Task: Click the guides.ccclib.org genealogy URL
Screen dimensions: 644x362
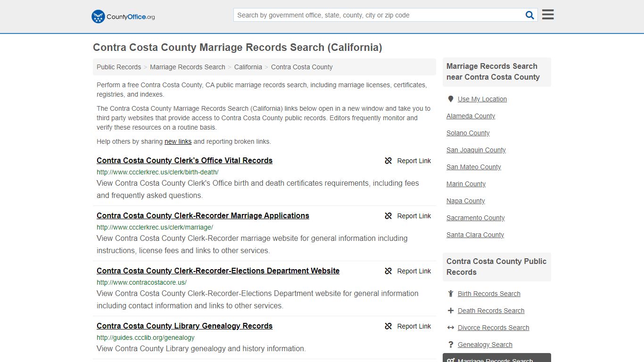Action: coord(145,337)
